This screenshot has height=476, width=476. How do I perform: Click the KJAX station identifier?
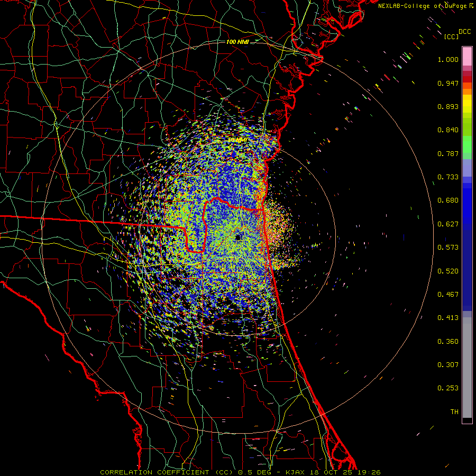[x=295, y=472]
